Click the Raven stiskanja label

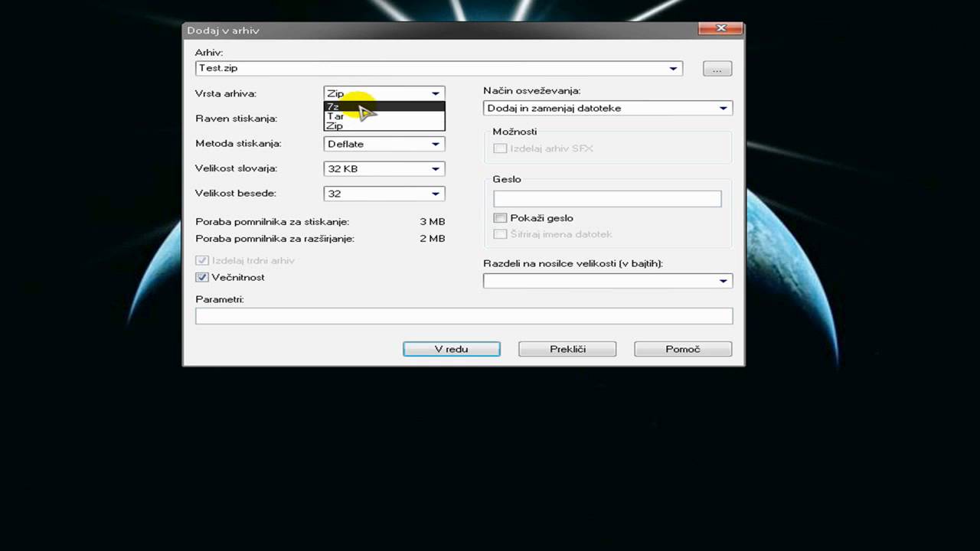[236, 119]
